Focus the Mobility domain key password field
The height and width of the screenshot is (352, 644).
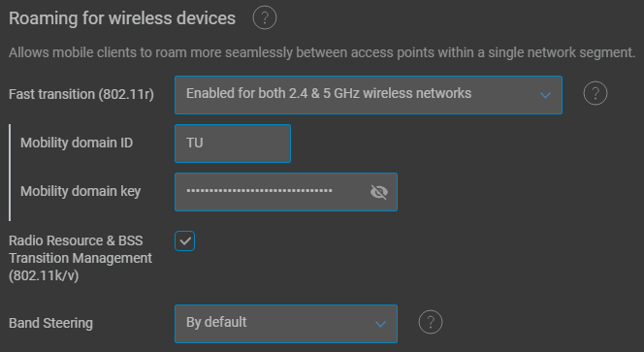286,192
